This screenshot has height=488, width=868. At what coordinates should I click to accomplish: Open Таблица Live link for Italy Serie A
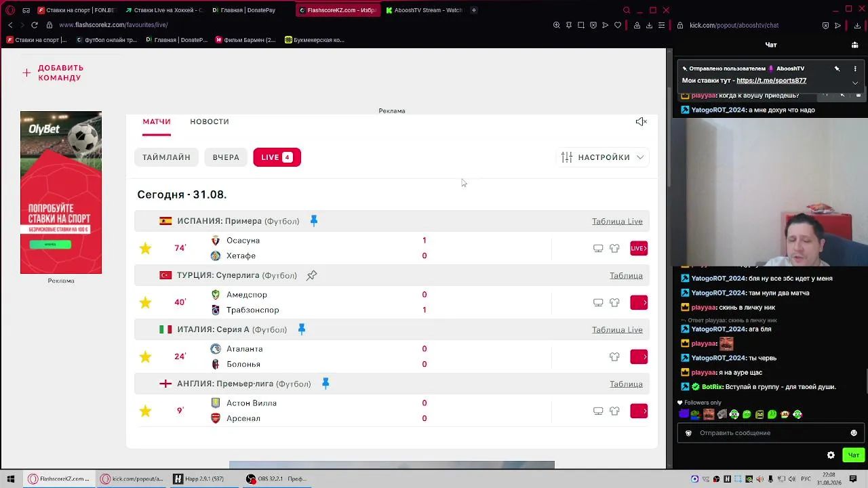tap(617, 329)
